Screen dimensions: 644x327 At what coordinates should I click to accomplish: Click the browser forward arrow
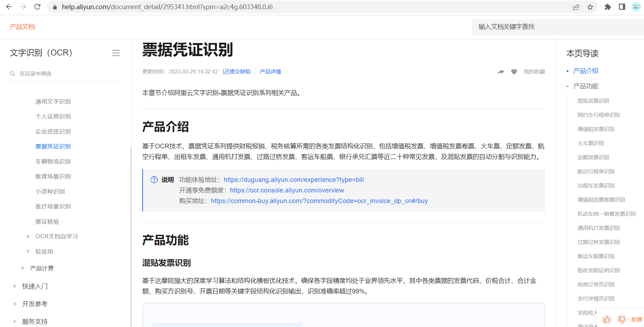[x=23, y=7]
